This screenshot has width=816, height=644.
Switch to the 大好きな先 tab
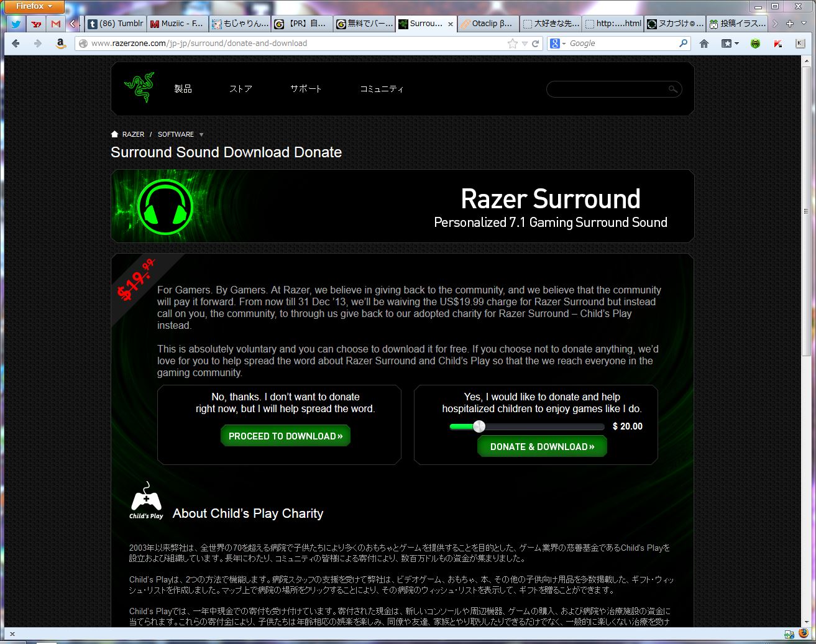pyautogui.click(x=551, y=24)
